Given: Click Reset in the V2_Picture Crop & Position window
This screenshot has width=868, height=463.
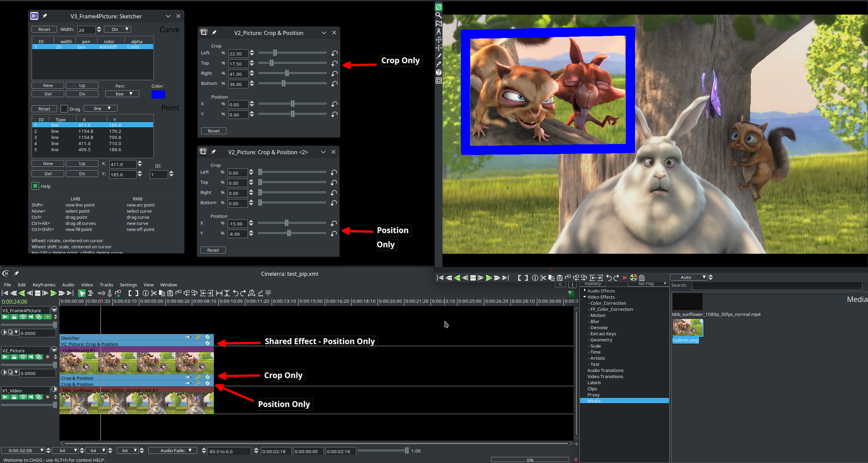Looking at the screenshot, I should (x=214, y=130).
